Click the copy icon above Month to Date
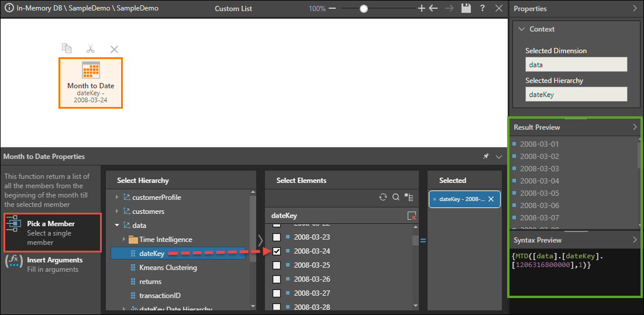Screen dimensions: 644x315 [67, 49]
